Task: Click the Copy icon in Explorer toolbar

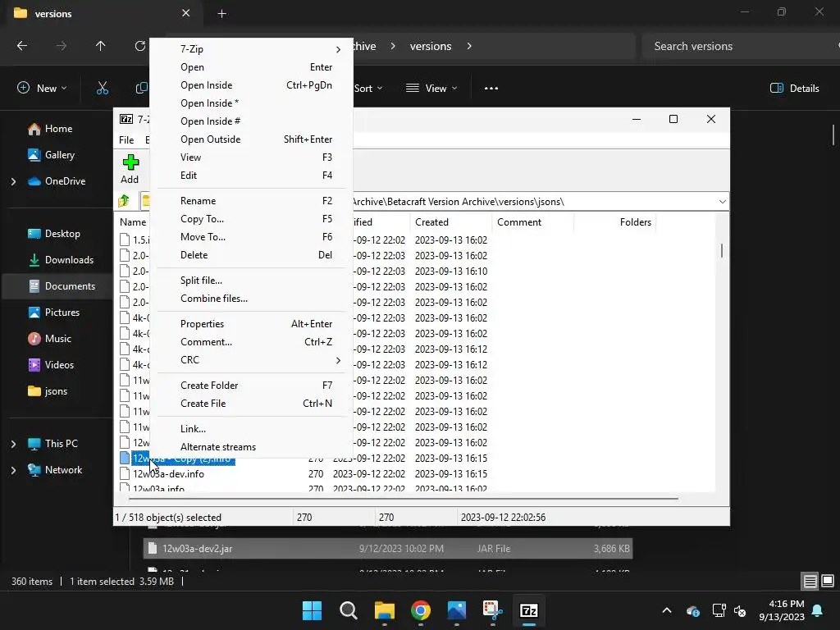Action: click(x=142, y=89)
